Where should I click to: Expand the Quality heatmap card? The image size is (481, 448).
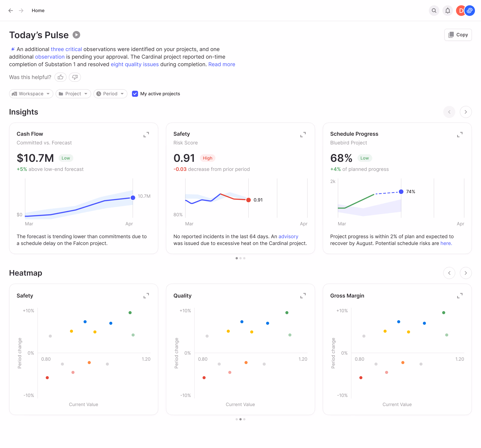pyautogui.click(x=303, y=296)
